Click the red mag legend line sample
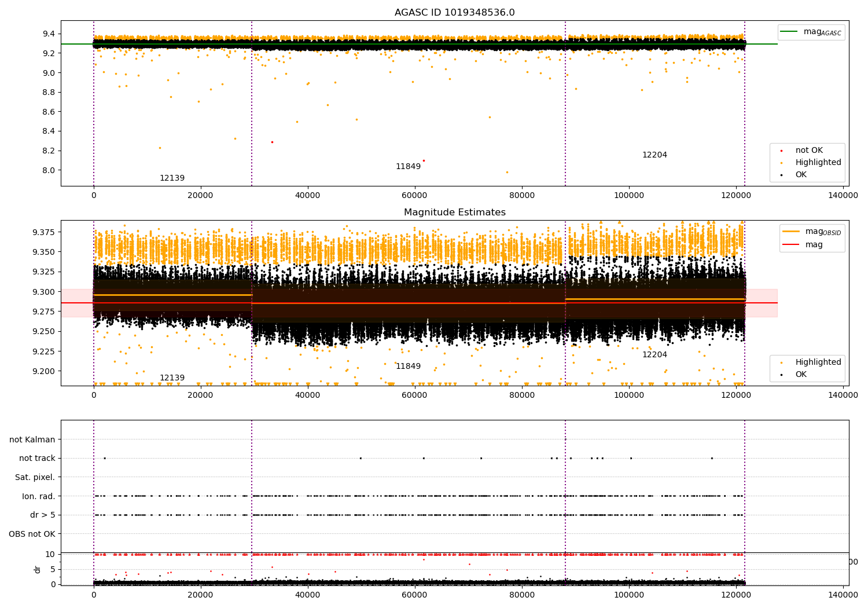The height and width of the screenshot is (608, 868). [791, 244]
